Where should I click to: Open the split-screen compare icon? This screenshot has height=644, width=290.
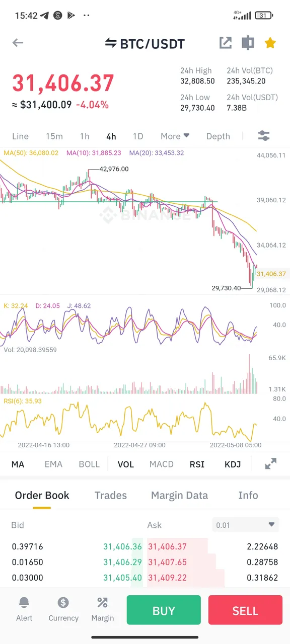248,43
